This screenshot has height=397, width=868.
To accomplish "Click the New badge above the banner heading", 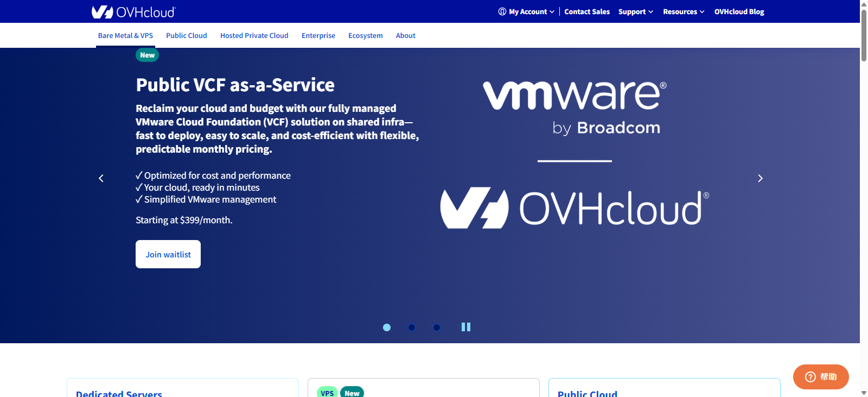I will 147,55.
